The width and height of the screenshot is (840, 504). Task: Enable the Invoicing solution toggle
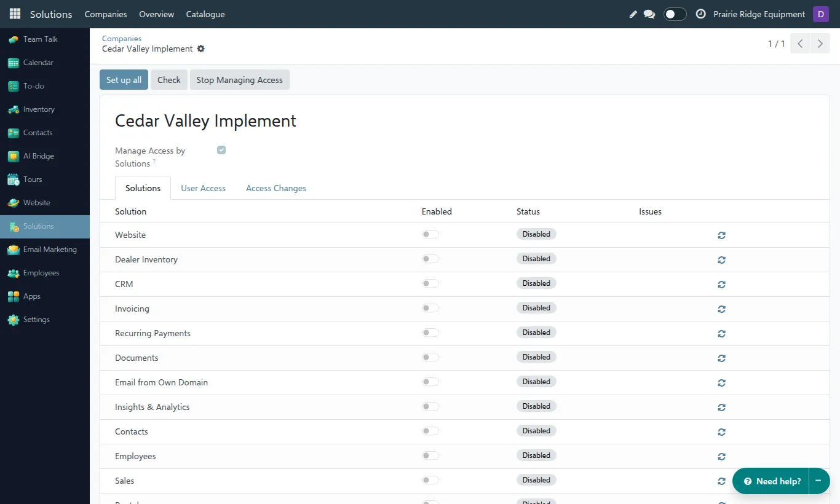[430, 308]
